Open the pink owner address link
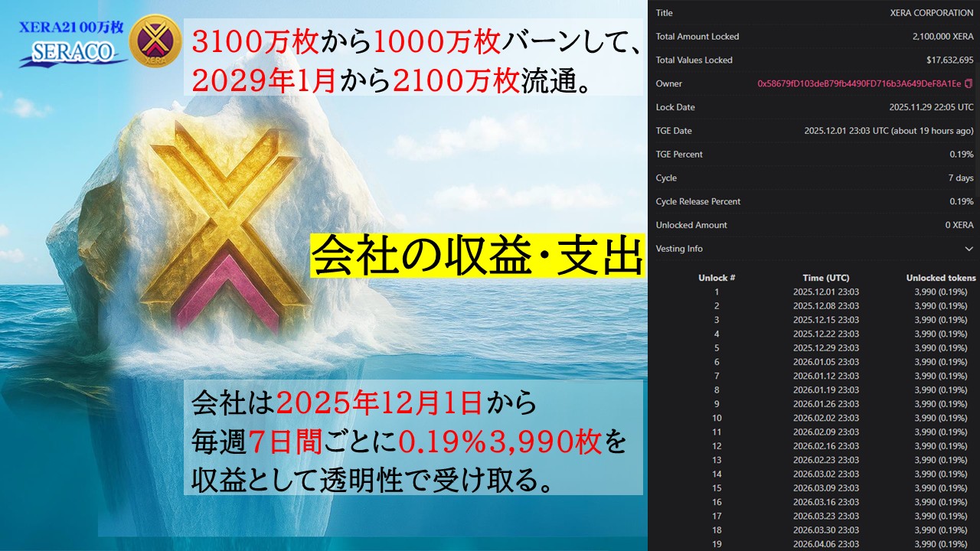980x551 pixels. click(x=859, y=83)
